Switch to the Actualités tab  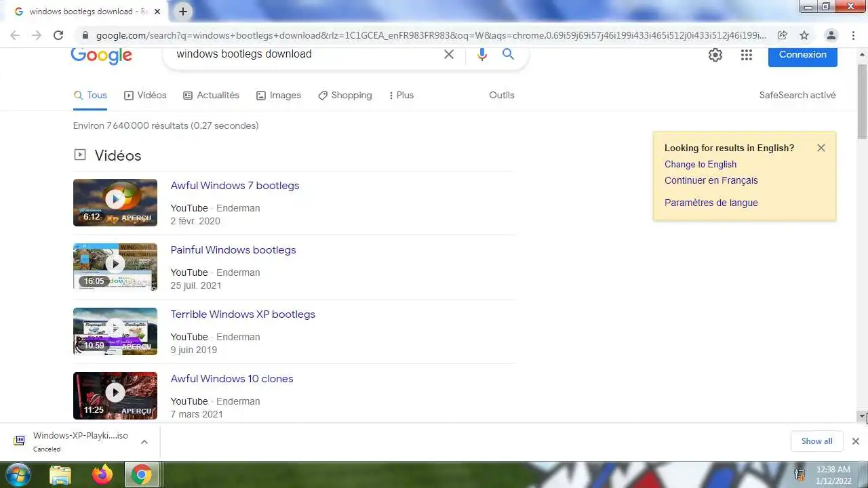[x=211, y=96]
